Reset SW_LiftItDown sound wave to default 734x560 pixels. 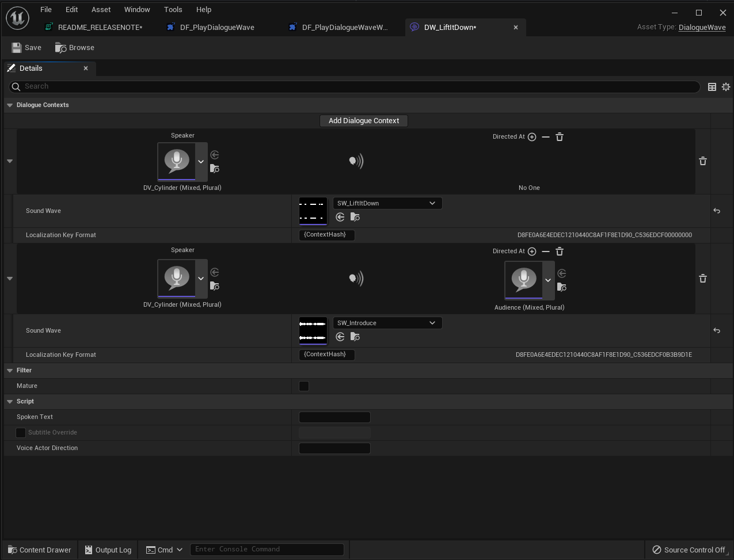point(716,211)
